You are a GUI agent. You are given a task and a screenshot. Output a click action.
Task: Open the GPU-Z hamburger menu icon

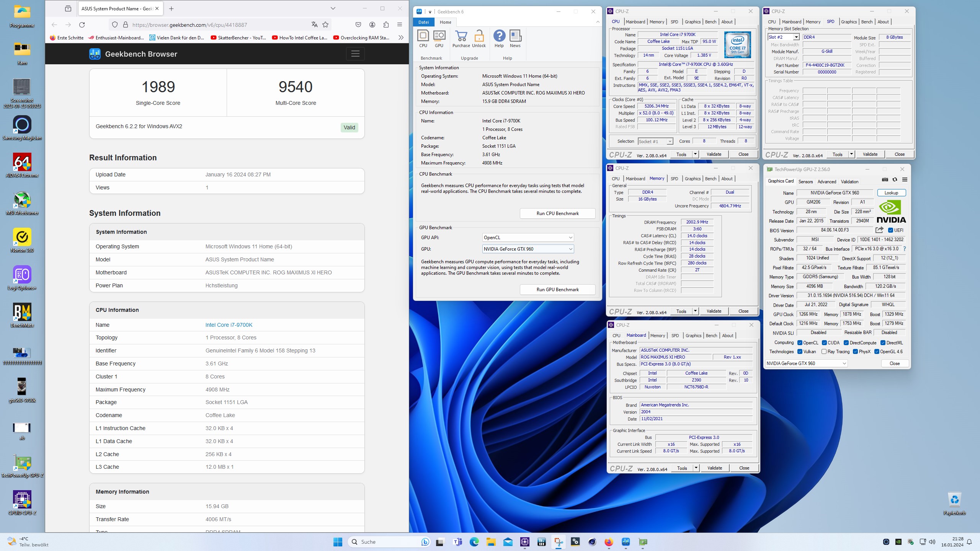tap(905, 179)
